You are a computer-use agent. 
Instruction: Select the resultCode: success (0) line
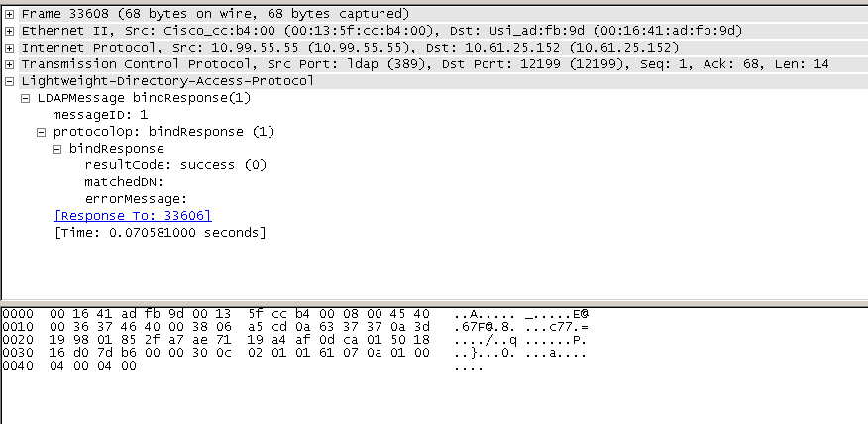coord(175,165)
